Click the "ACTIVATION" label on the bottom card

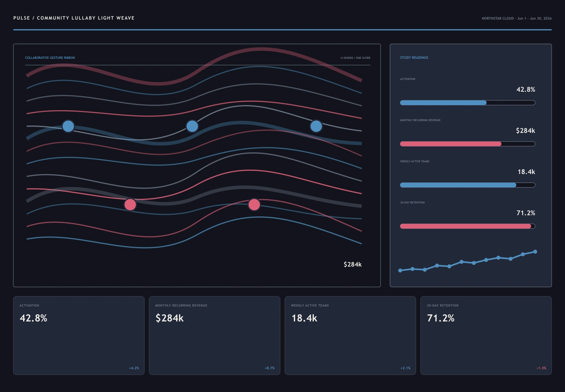29,306
